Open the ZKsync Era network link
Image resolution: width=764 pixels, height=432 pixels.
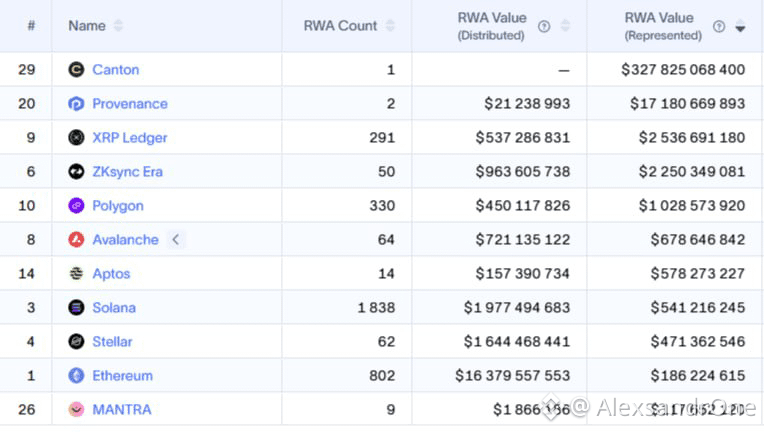(x=127, y=172)
